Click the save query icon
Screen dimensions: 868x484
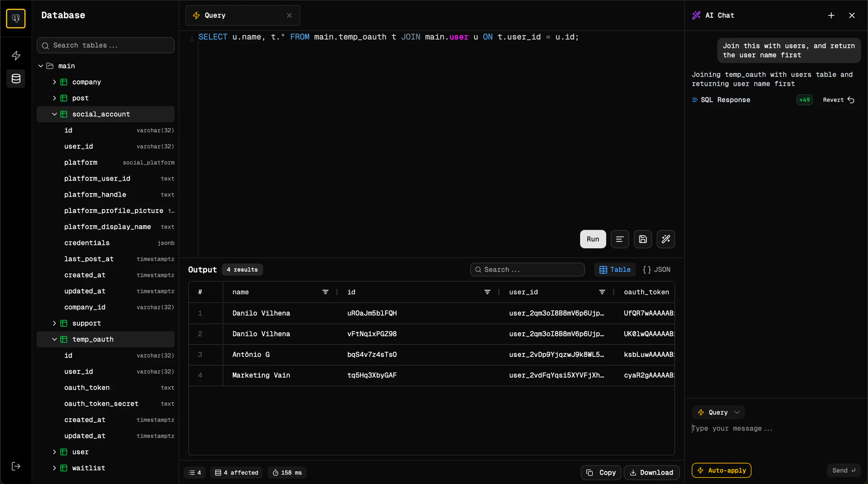click(x=643, y=239)
